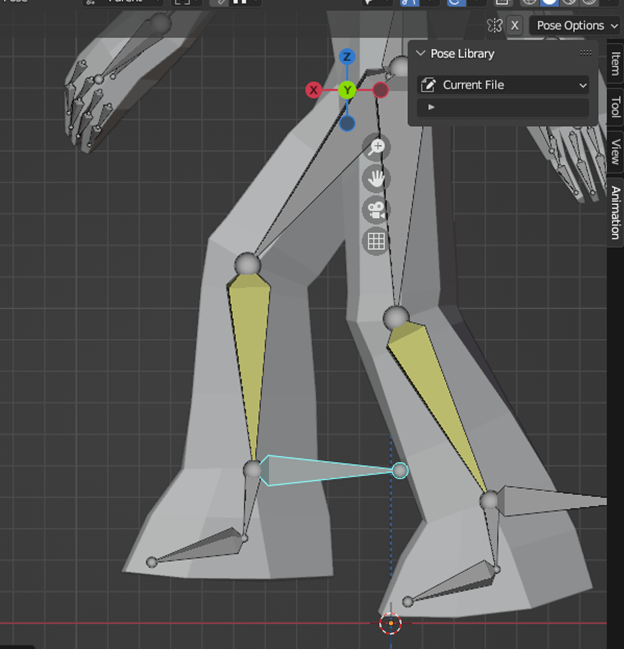This screenshot has height=649, width=624.
Task: Click the negative Z blue gizmo dot
Action: tap(347, 123)
